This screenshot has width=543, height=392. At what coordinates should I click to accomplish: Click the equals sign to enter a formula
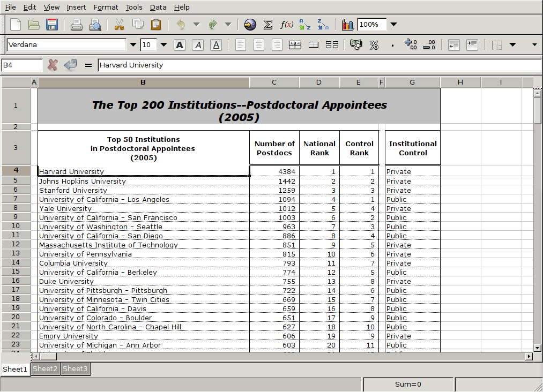(x=88, y=65)
